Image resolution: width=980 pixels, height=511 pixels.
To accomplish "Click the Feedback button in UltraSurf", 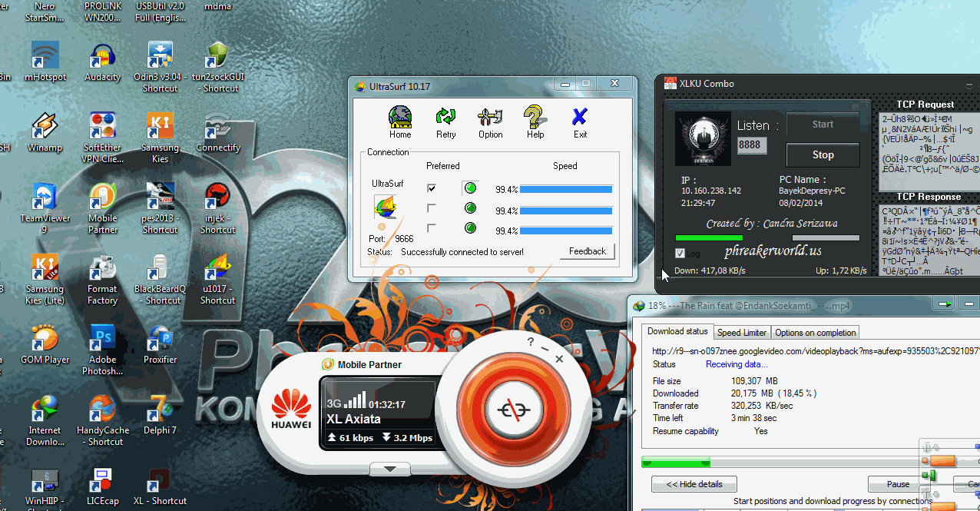I will click(588, 251).
